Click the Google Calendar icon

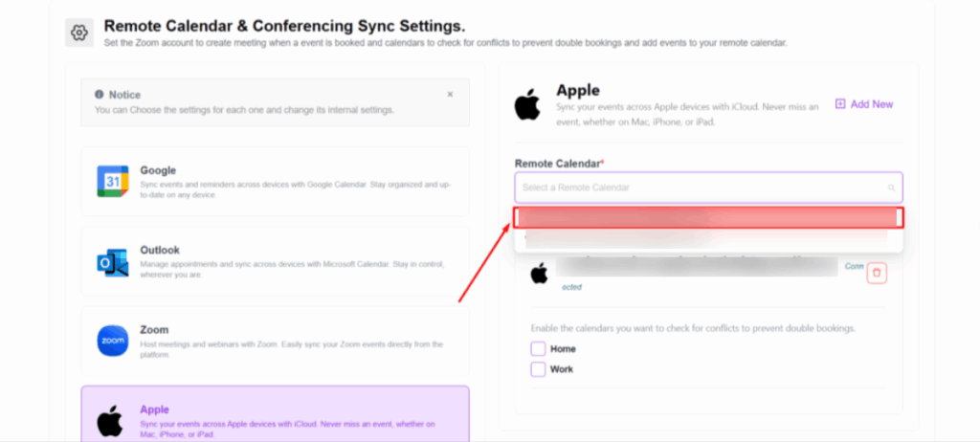point(112,181)
